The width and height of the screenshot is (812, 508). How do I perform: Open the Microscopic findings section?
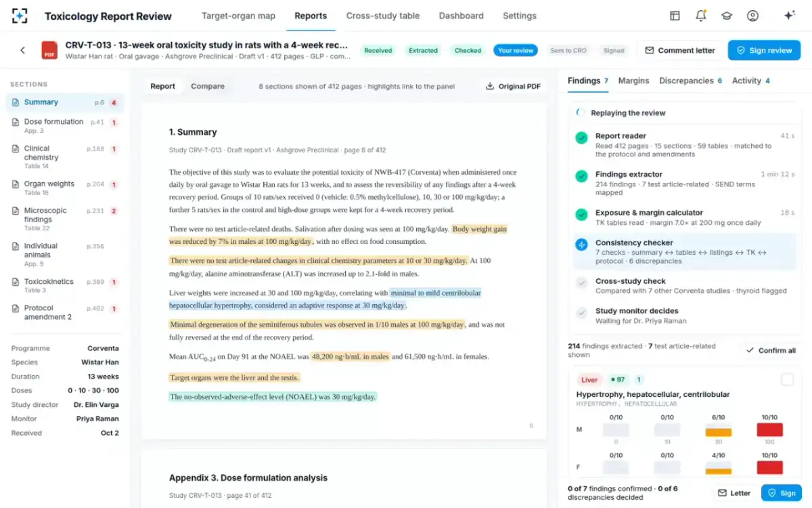[x=65, y=219]
